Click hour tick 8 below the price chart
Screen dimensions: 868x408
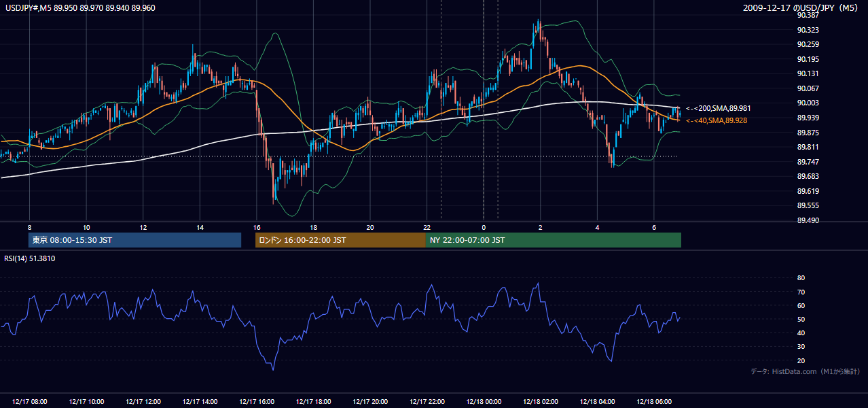tap(29, 227)
